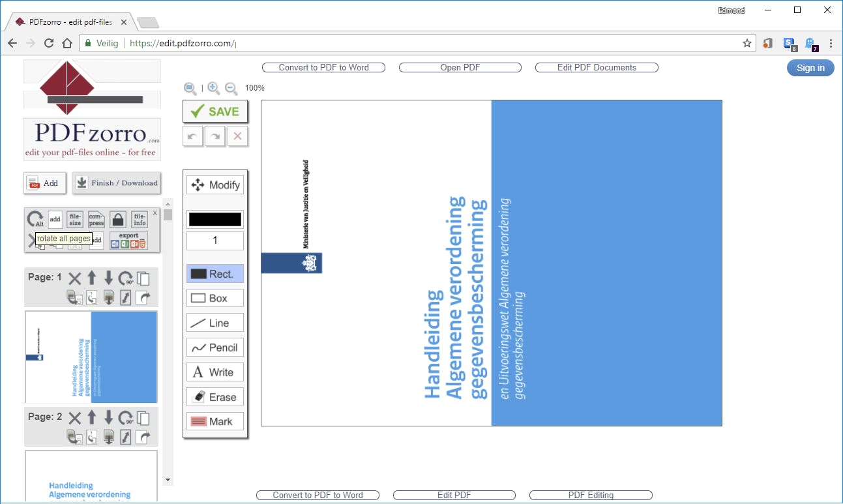
Task: Redo the last edit
Action: tap(214, 136)
